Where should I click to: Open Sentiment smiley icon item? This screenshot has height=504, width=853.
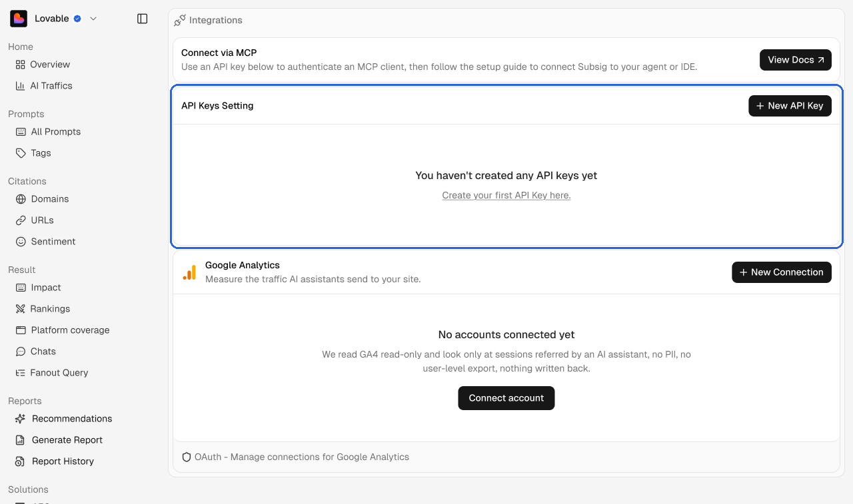(x=21, y=242)
